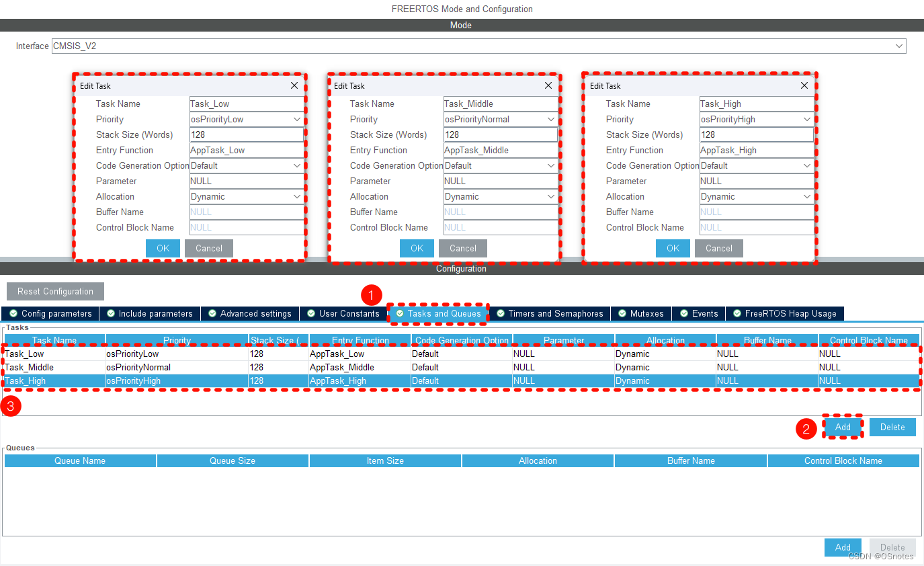Switch to the Config parameters tab
This screenshot has height=566, width=924.
point(50,313)
